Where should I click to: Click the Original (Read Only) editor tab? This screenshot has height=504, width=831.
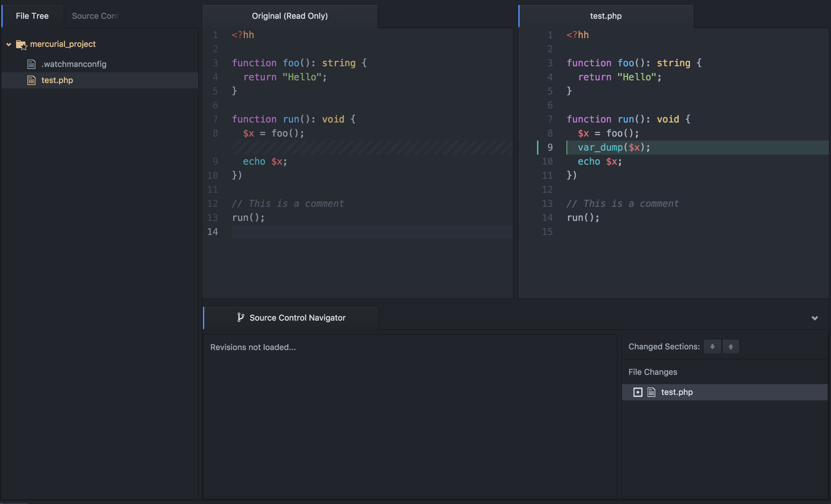[290, 15]
